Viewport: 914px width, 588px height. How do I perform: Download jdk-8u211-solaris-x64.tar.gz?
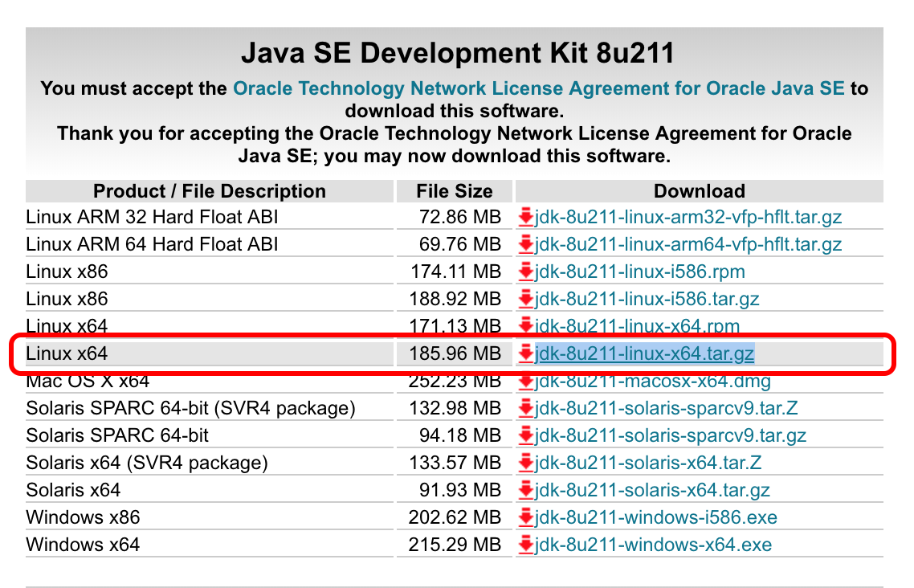(x=652, y=490)
